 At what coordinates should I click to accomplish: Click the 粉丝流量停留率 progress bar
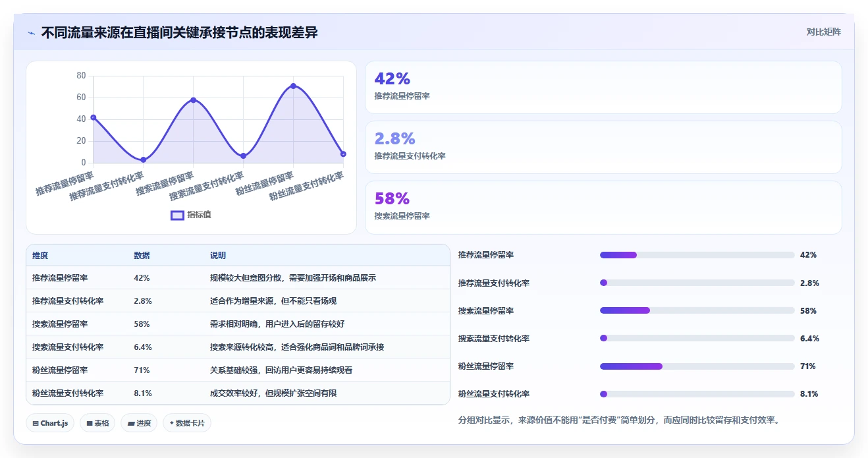coord(697,366)
